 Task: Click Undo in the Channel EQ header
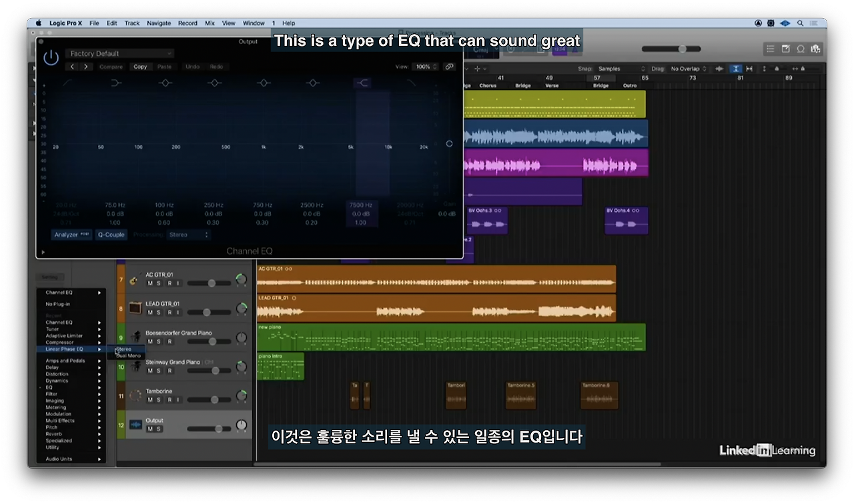pyautogui.click(x=192, y=67)
